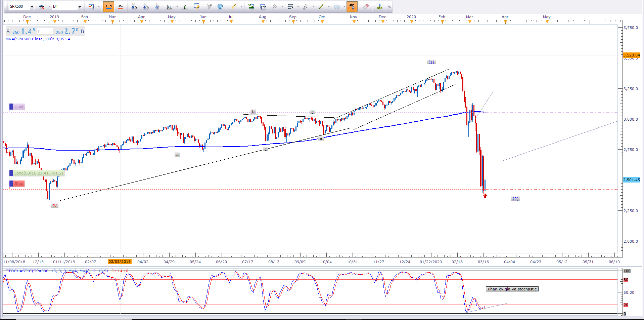
Task: Select the eraser tool
Action: coord(366,6)
